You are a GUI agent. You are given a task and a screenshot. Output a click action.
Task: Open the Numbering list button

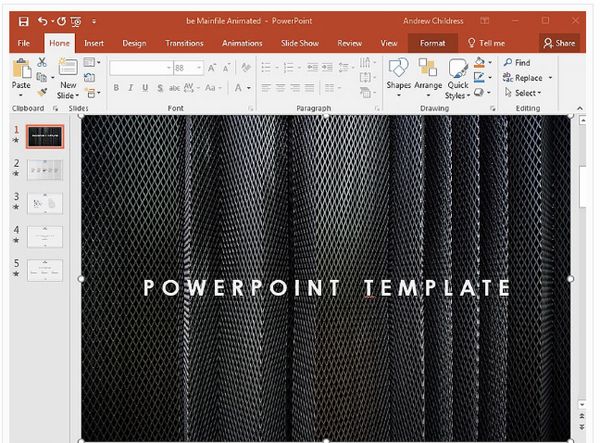[x=288, y=68]
